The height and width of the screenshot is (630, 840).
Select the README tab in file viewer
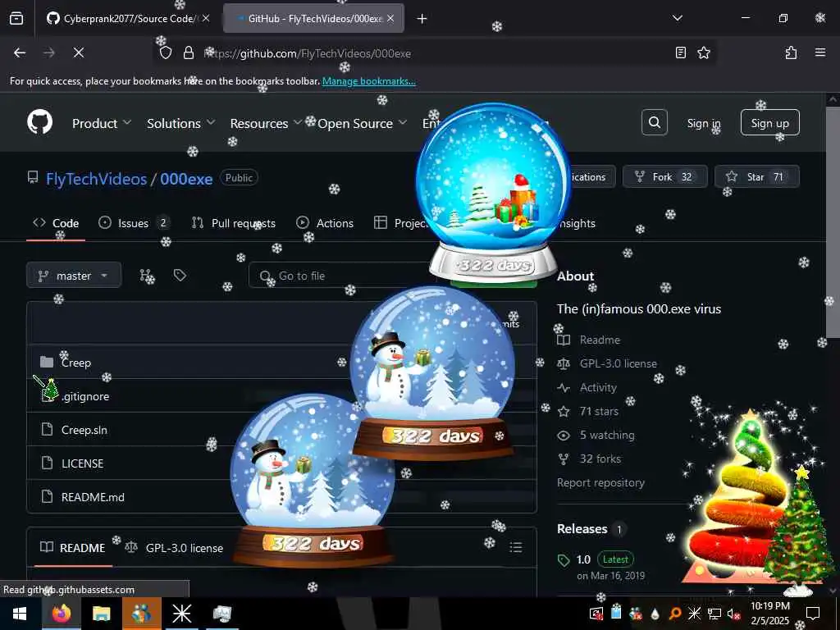(x=73, y=547)
